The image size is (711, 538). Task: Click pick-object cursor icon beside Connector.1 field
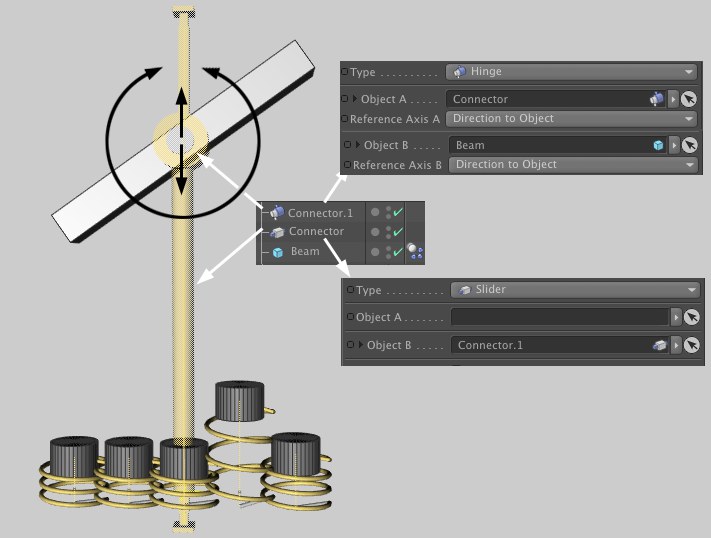(690, 345)
